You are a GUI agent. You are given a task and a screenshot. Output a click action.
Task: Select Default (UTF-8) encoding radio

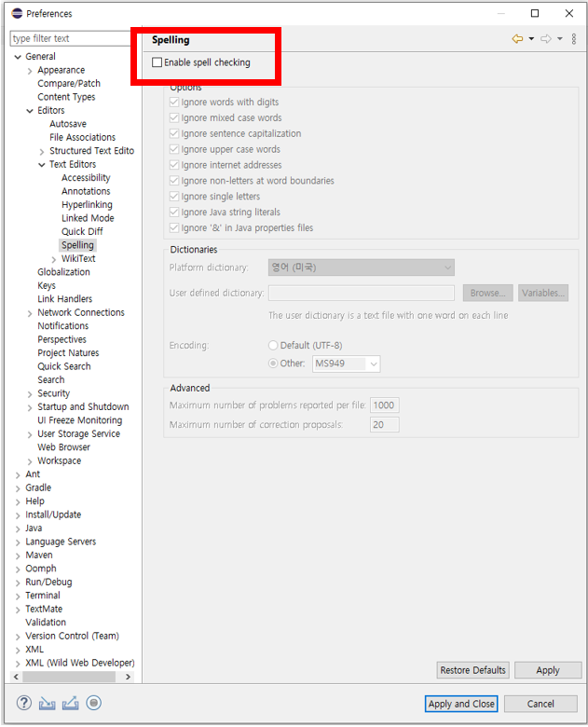[x=273, y=346]
